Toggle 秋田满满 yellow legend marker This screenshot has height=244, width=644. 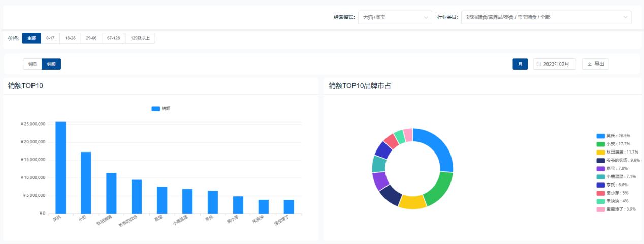click(x=600, y=152)
